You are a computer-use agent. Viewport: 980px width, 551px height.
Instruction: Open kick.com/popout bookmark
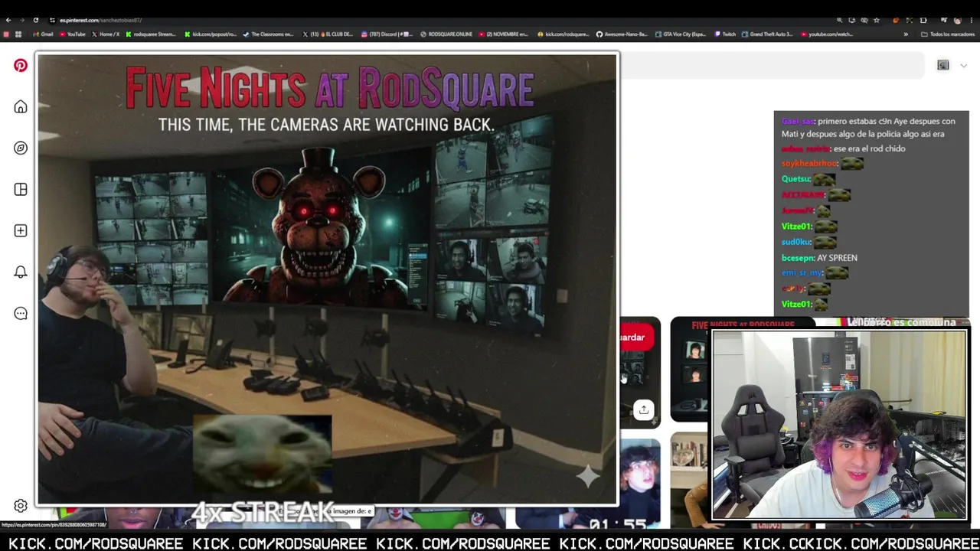[211, 34]
